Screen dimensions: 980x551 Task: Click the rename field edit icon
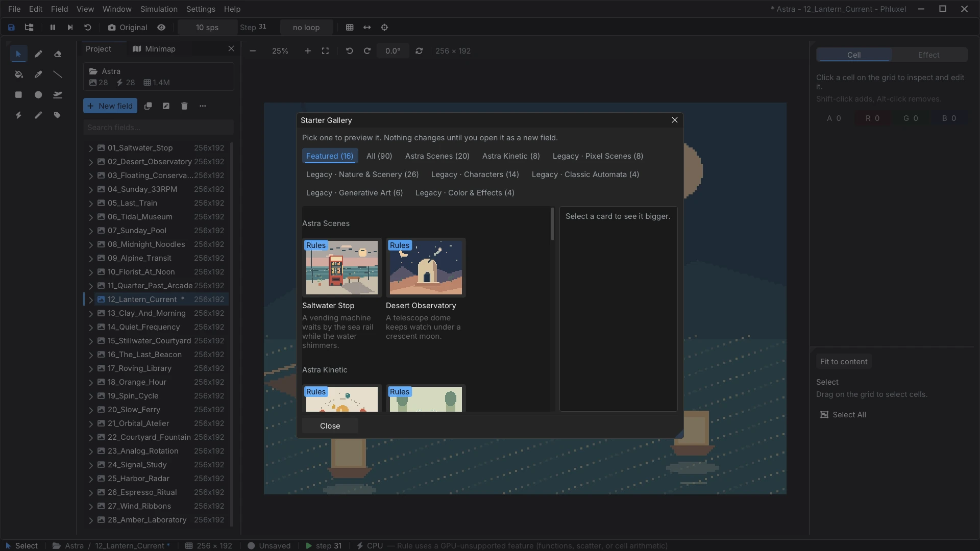pos(166,106)
